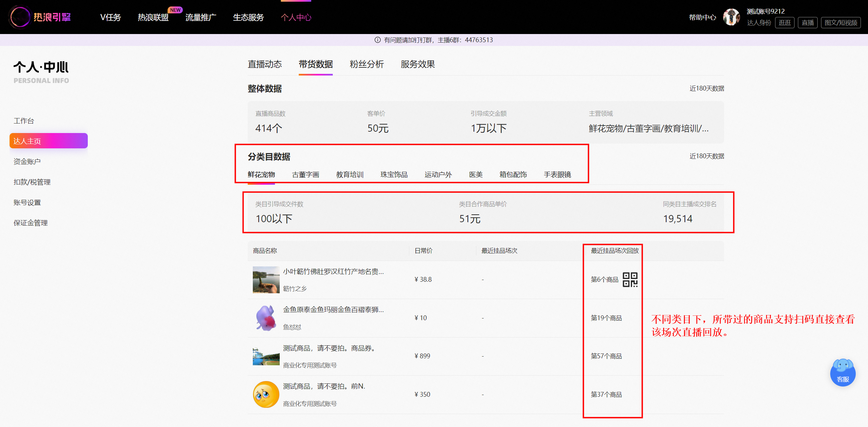This screenshot has width=868, height=427.
Task: Select the 古董字画 category tab
Action: pyautogui.click(x=306, y=175)
